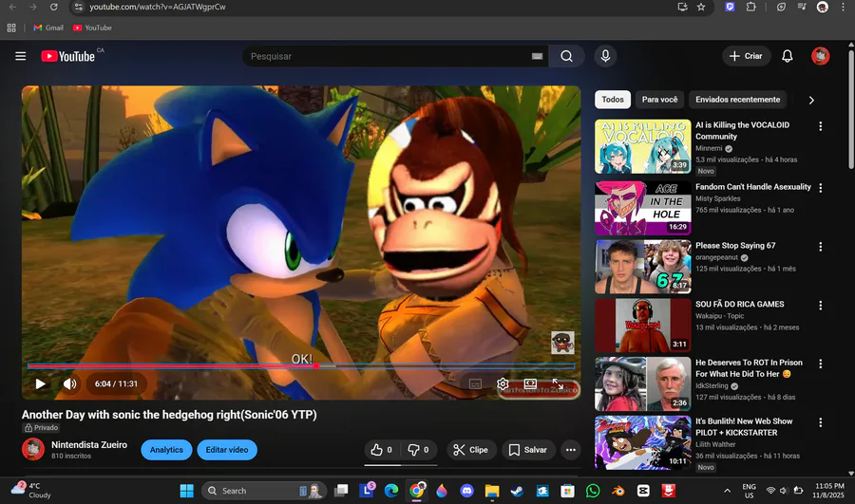This screenshot has height=504, width=855.
Task: Click Editar vídeo button
Action: pos(227,450)
